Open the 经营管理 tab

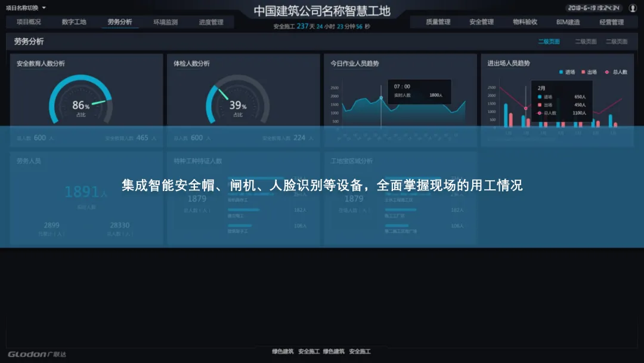coord(612,21)
